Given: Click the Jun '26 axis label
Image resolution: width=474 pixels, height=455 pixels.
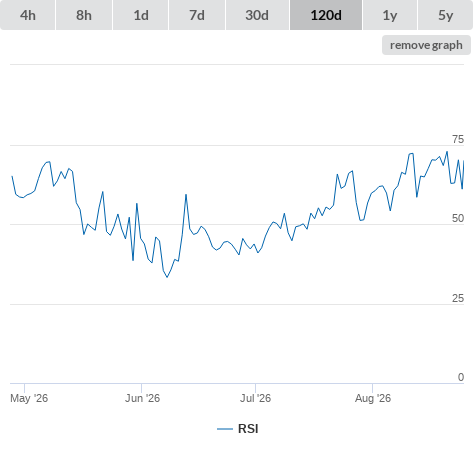Looking at the screenshot, I should tap(142, 398).
